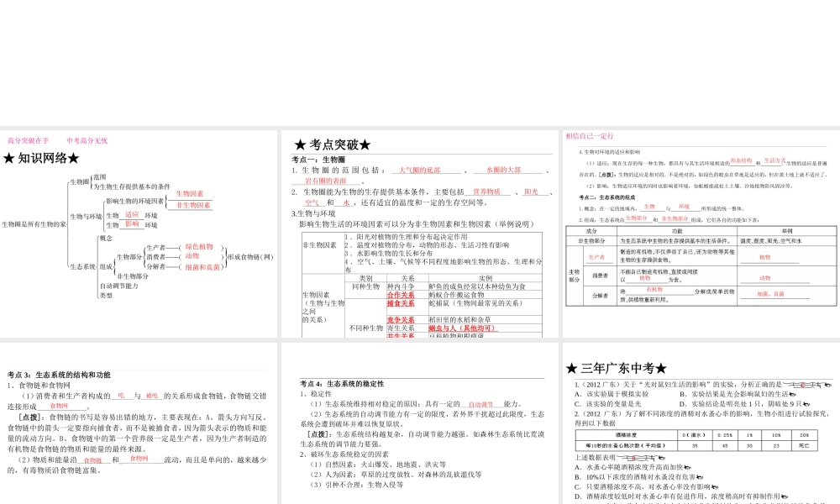Click the line 2、破坏生态系统稳定的因素
The image size is (840, 504).
[x=344, y=454]
